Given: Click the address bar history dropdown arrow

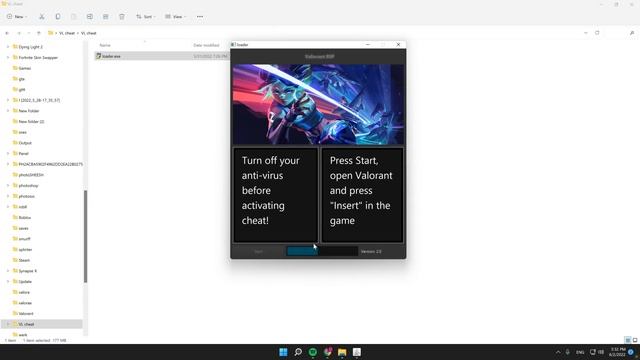Looking at the screenshot, I should (x=586, y=33).
